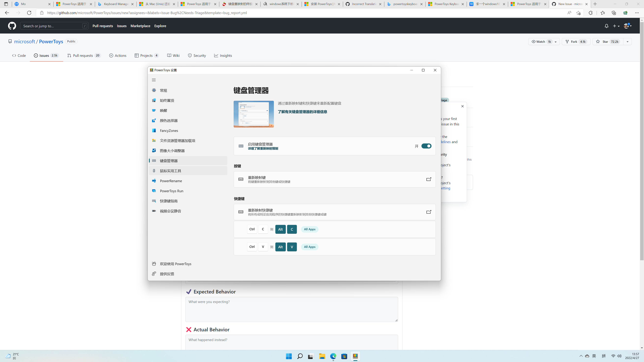Refresh the browser page
The height and width of the screenshot is (362, 644).
pyautogui.click(x=29, y=13)
